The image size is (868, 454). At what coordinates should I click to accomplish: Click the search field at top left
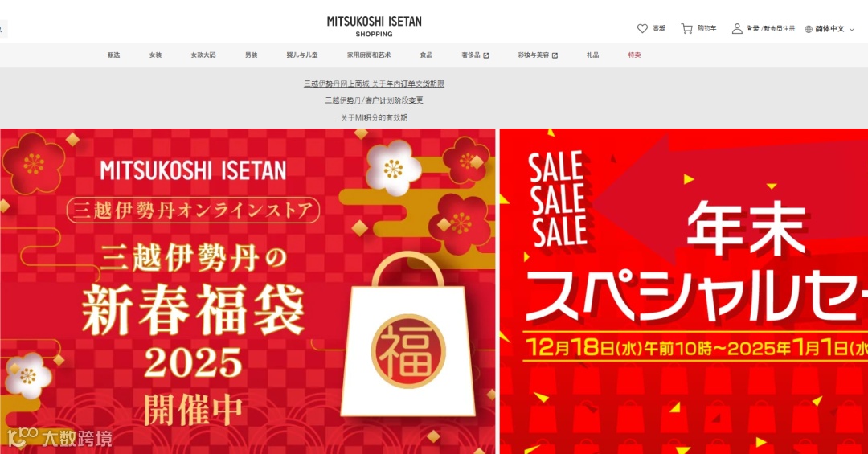(x=3, y=29)
